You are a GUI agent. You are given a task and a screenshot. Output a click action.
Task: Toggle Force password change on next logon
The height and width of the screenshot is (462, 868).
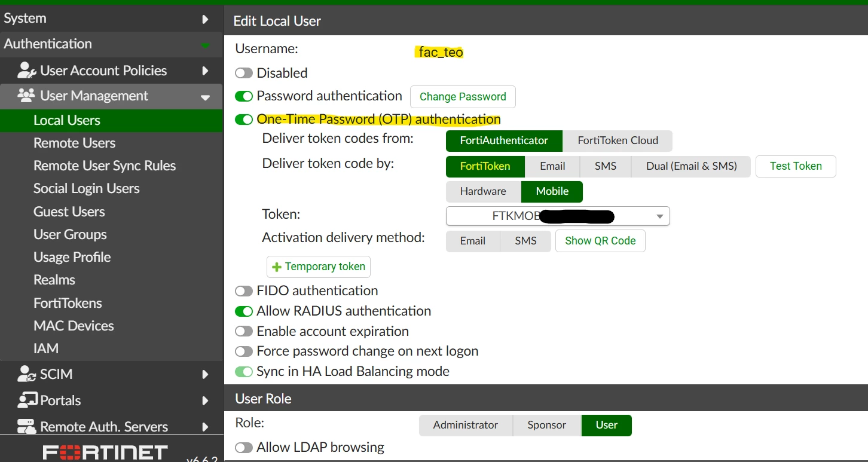pos(244,351)
